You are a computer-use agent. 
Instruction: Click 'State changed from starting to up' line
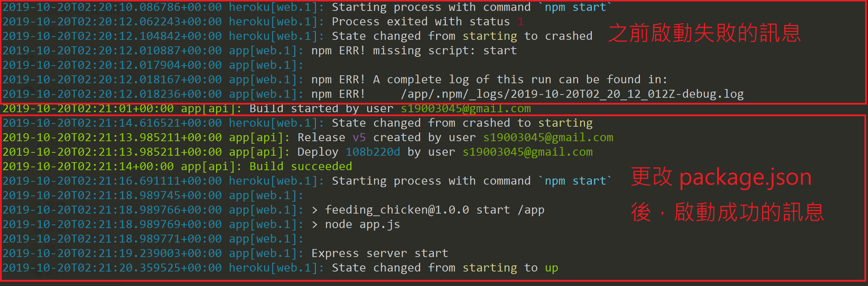[280, 268]
